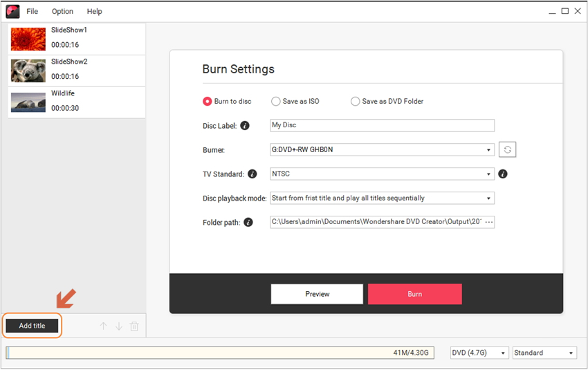This screenshot has width=588, height=370.
Task: Click the refresh burner list icon
Action: pyautogui.click(x=507, y=149)
